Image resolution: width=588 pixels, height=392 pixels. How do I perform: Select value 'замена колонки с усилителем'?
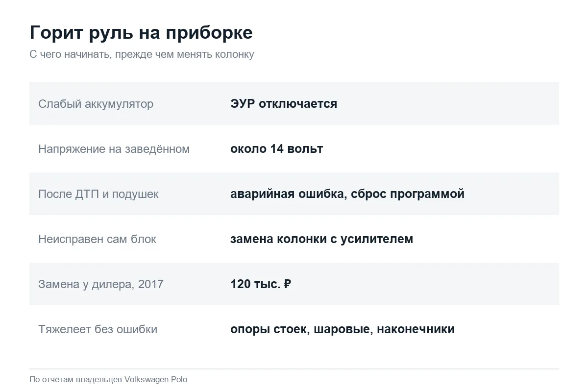pos(321,239)
